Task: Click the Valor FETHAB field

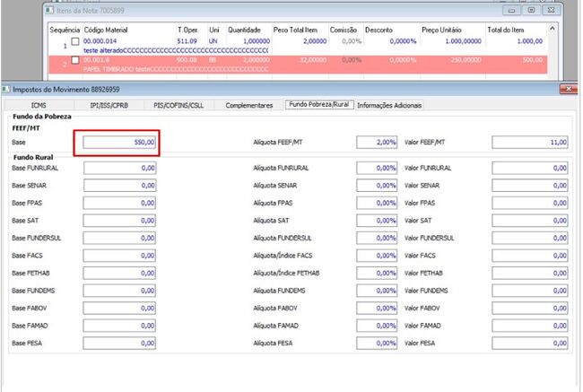Action: [530, 273]
